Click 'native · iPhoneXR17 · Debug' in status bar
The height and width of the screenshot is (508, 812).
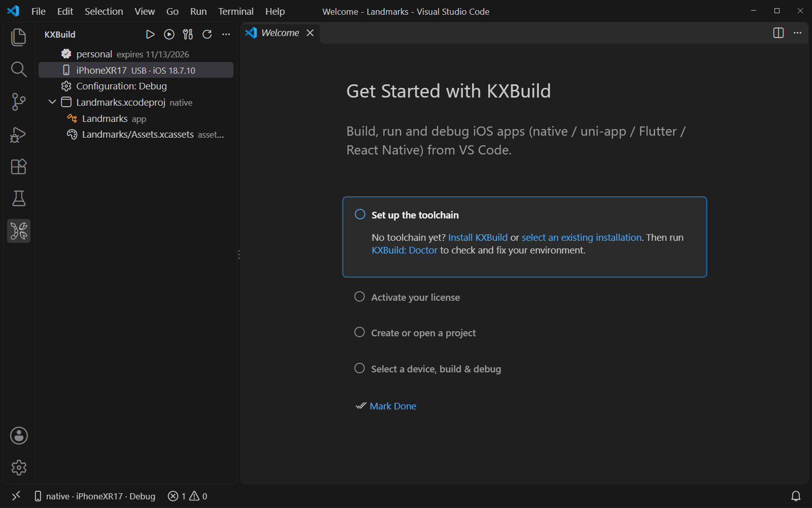(95, 496)
